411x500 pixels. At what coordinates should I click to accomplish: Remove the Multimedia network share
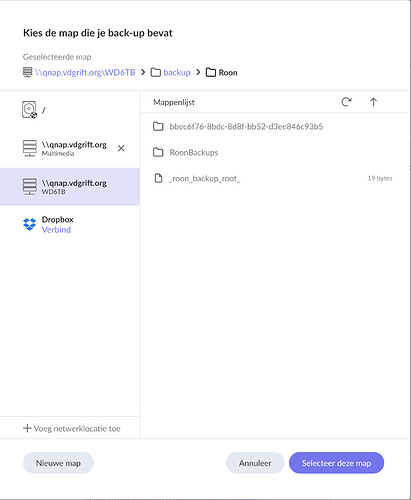tap(121, 148)
